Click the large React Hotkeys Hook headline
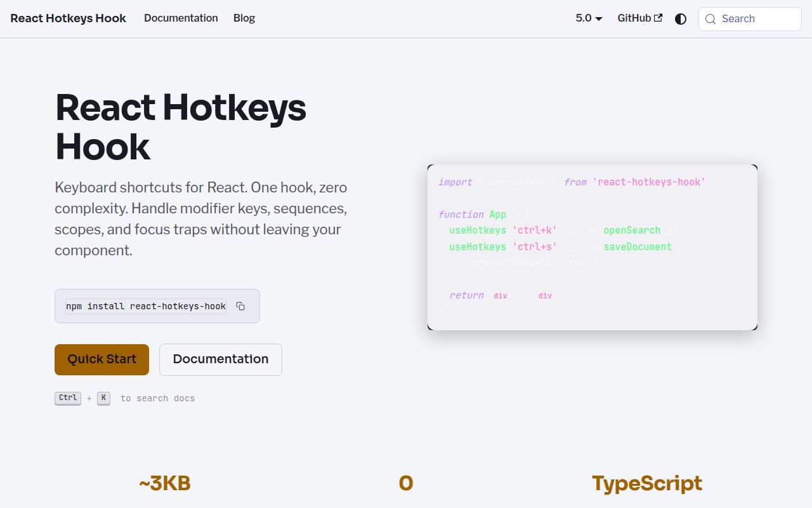Screen dimensions: 812x508 tap(181, 127)
